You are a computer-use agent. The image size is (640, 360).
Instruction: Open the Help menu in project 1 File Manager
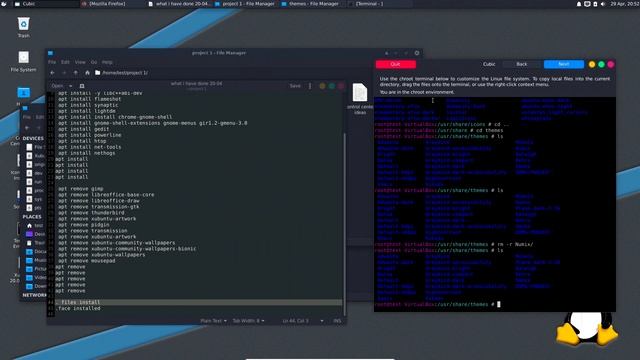coord(107,62)
